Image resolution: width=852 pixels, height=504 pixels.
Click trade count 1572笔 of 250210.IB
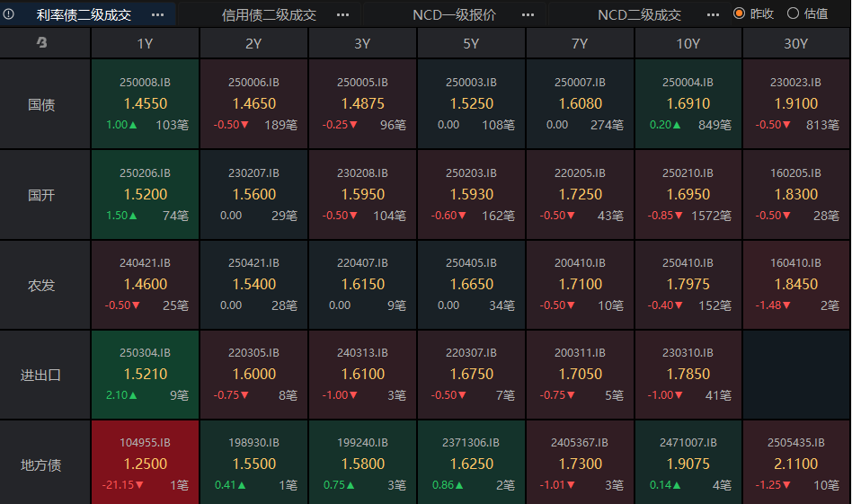[711, 217]
